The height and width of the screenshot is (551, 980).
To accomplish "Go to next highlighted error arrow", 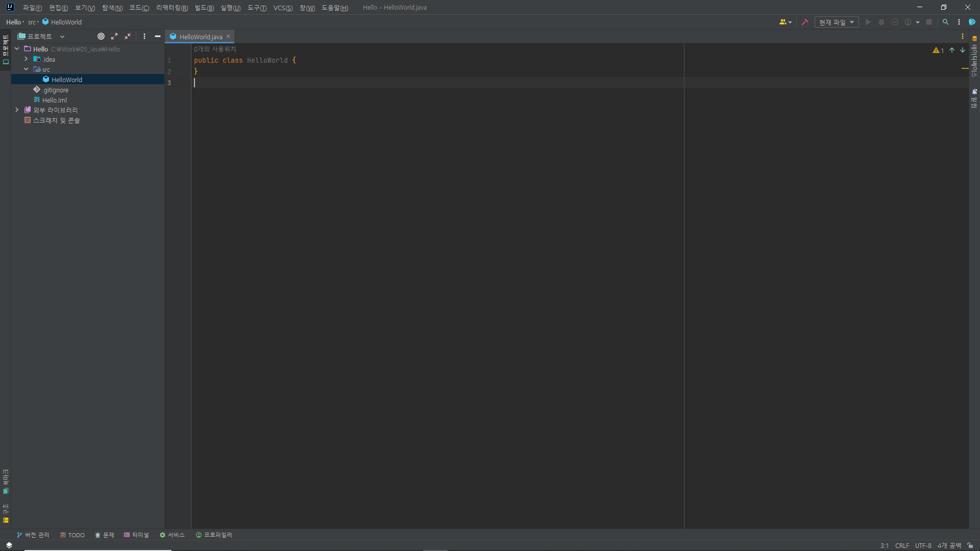I will click(x=963, y=51).
